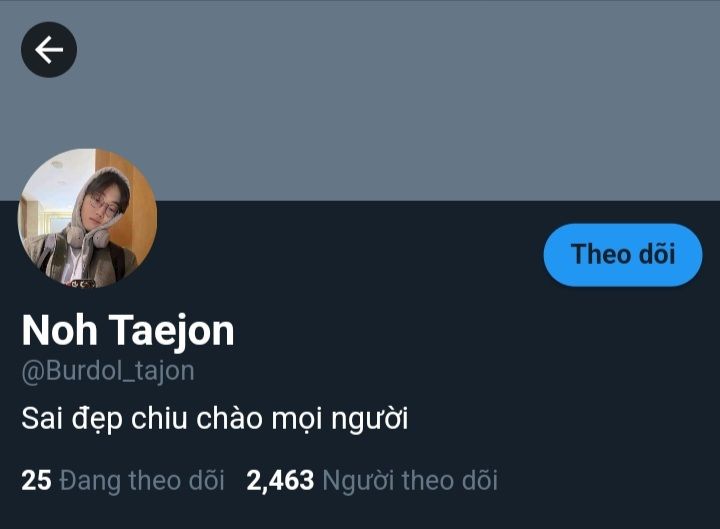Click the text Theo dõi inside blue pill

pyautogui.click(x=623, y=254)
